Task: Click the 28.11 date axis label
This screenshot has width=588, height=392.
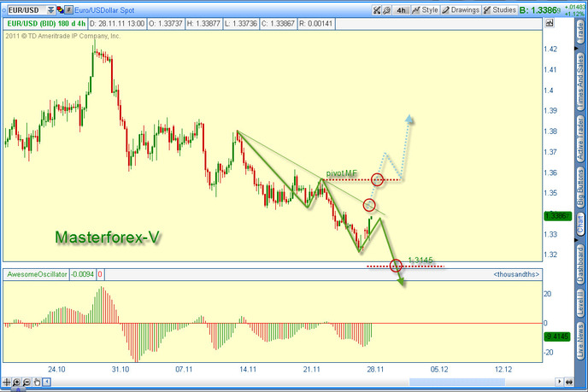Action: pos(375,370)
